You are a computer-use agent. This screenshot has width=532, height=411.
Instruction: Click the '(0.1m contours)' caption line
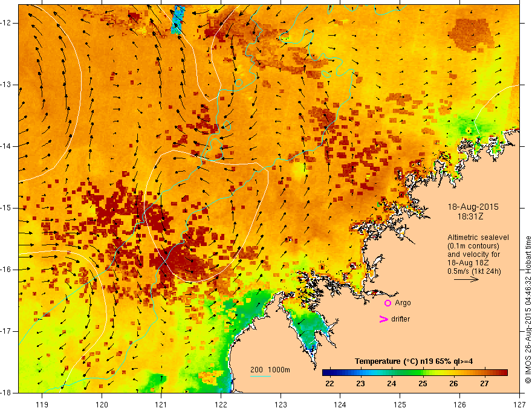tap(473, 246)
